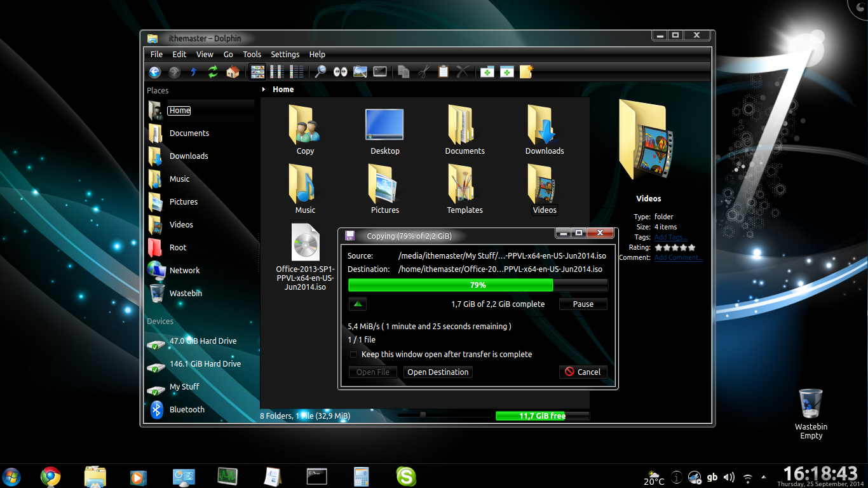The height and width of the screenshot is (488, 868).
Task: Click the 11,7 GiB free space bar
Action: (x=542, y=416)
